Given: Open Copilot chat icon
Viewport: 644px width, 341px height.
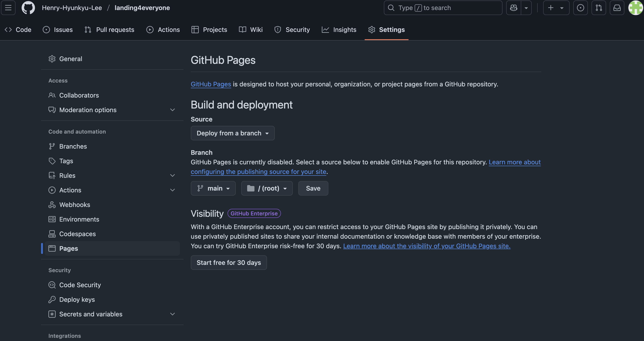Looking at the screenshot, I should tap(514, 8).
